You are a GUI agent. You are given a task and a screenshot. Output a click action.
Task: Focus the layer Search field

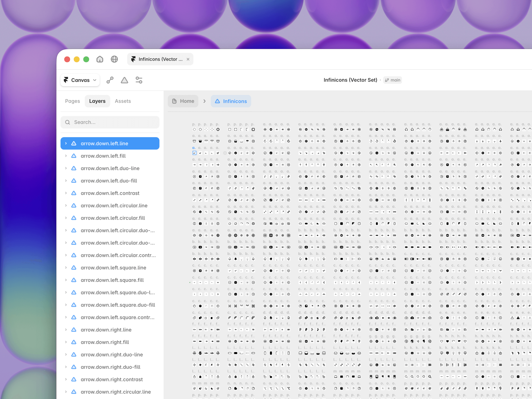pos(110,122)
